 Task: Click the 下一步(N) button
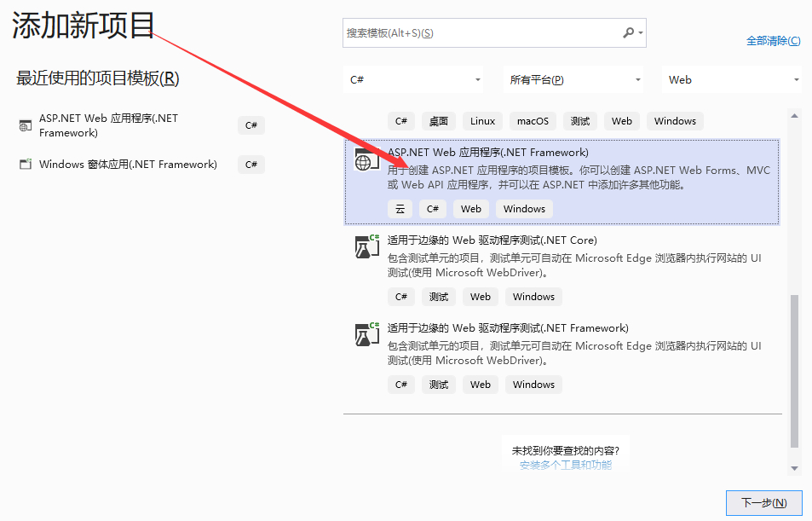point(763,503)
